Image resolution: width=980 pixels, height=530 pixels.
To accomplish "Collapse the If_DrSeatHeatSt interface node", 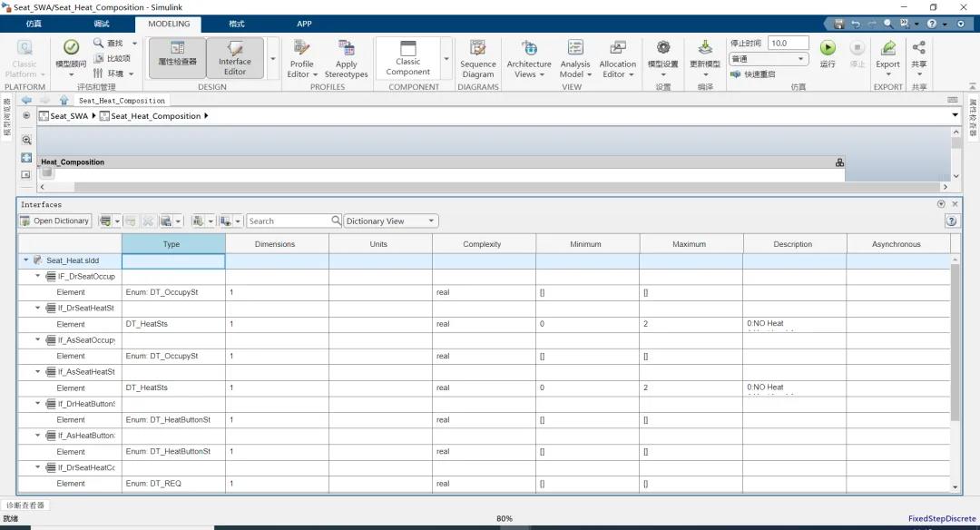I will pyautogui.click(x=38, y=309).
